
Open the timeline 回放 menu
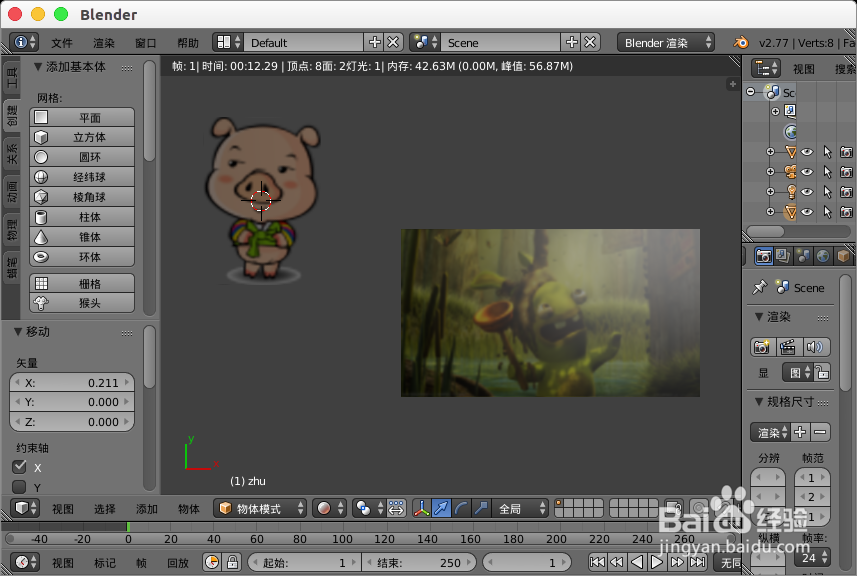[x=178, y=562]
